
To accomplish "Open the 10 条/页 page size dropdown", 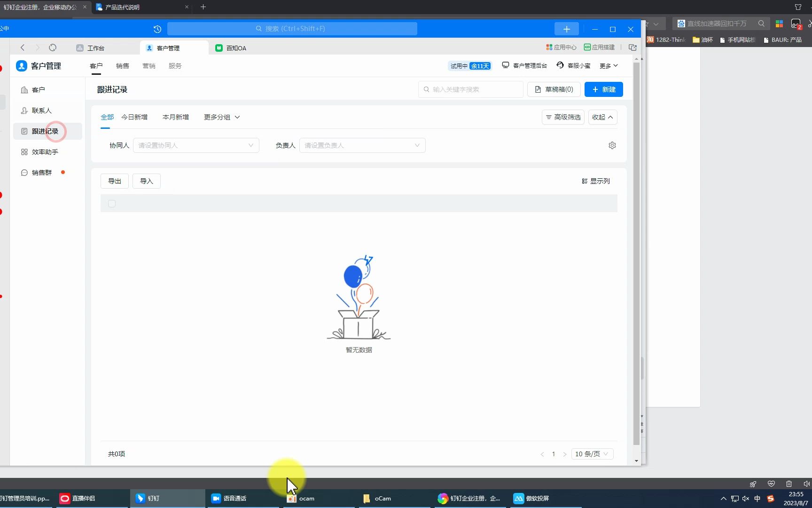I will pos(592,453).
